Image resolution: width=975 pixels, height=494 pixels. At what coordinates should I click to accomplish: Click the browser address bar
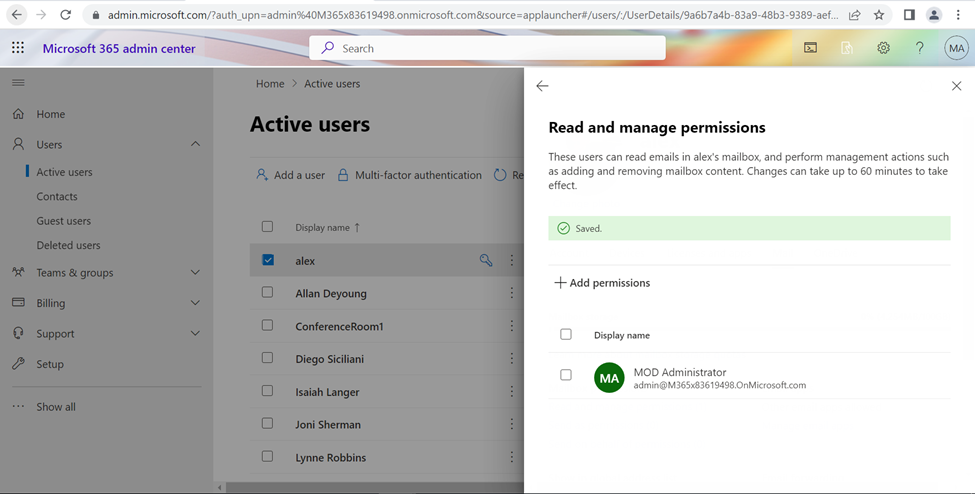(473, 15)
